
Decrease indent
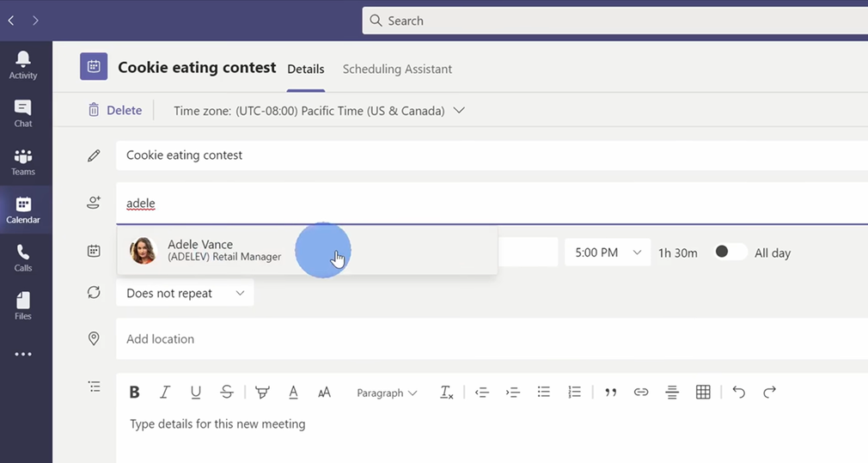[x=481, y=393]
